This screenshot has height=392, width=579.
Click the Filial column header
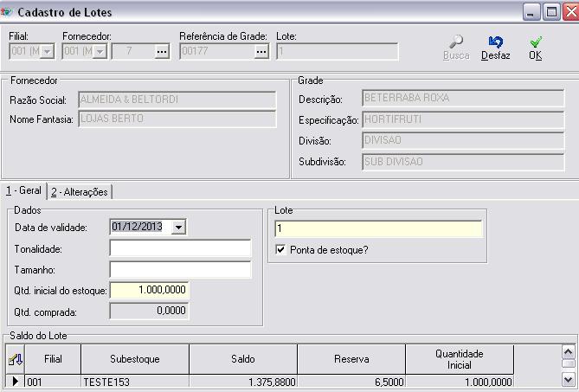tap(53, 359)
